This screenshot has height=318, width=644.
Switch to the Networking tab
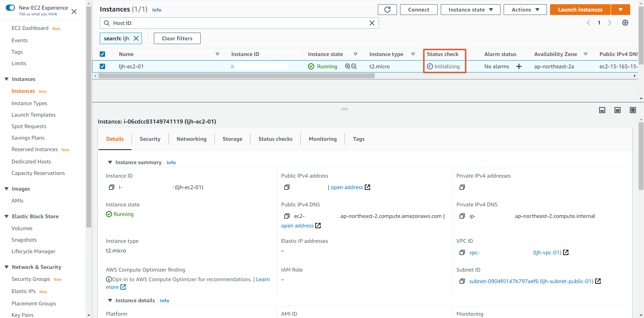[191, 139]
